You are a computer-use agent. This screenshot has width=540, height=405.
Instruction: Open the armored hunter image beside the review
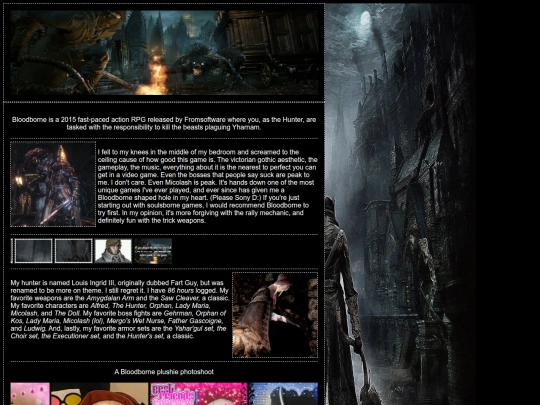53,184
